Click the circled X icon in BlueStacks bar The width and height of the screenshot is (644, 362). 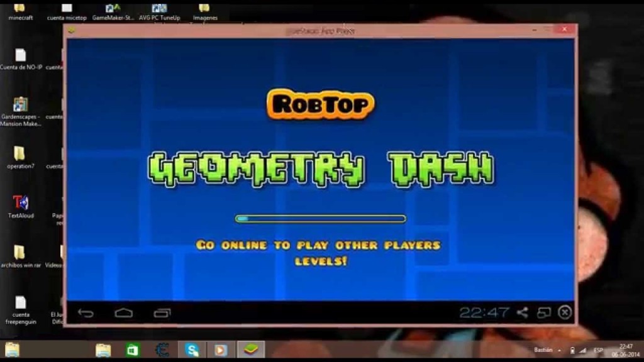pos(565,312)
